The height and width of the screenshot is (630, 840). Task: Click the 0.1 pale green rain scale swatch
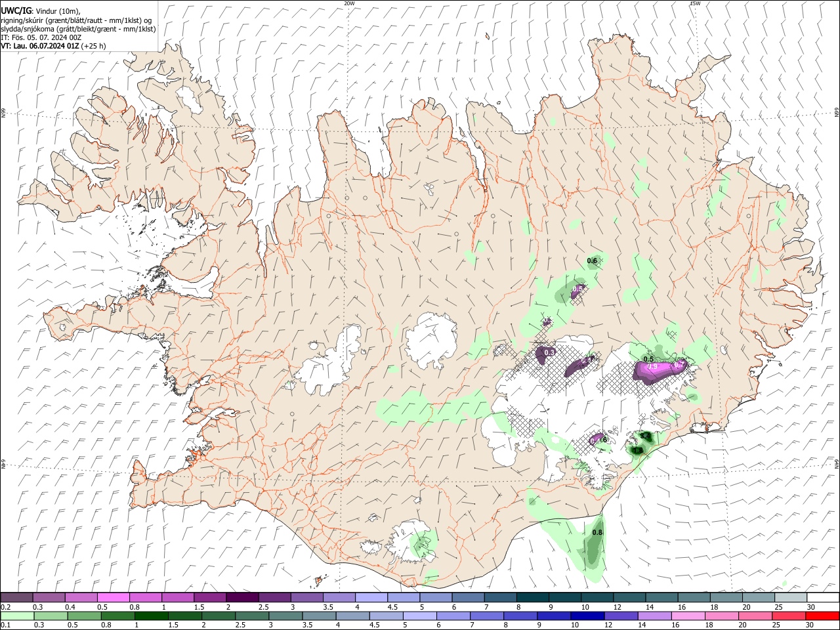[16, 616]
